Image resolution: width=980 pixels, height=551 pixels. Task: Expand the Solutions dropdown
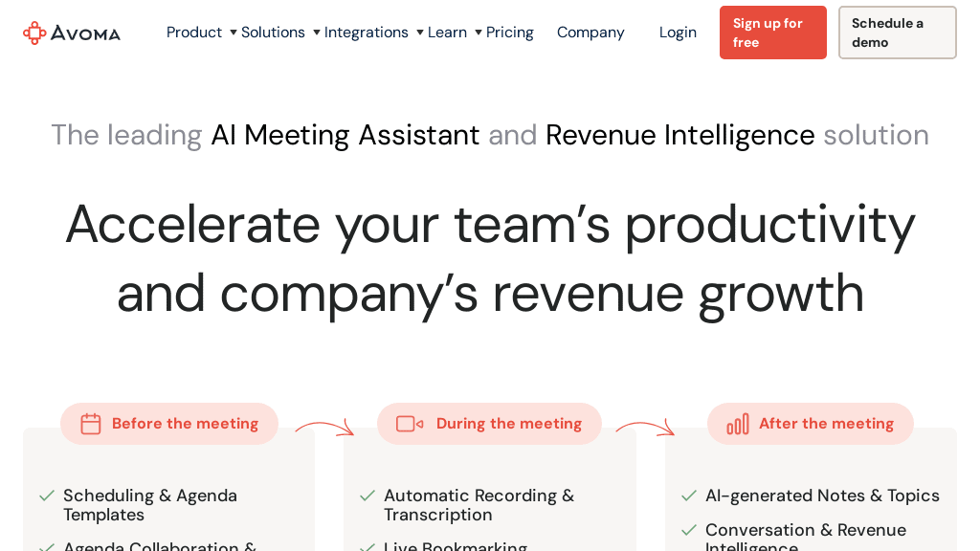tap(273, 32)
